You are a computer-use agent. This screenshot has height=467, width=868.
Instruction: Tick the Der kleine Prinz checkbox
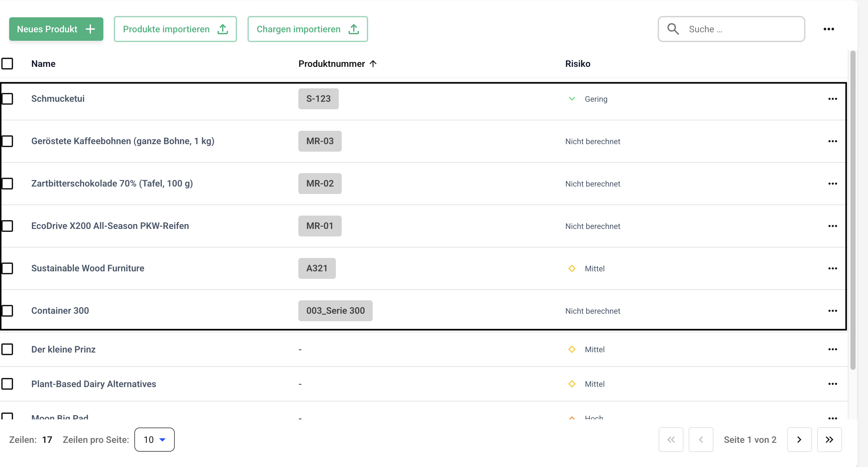coord(7,349)
